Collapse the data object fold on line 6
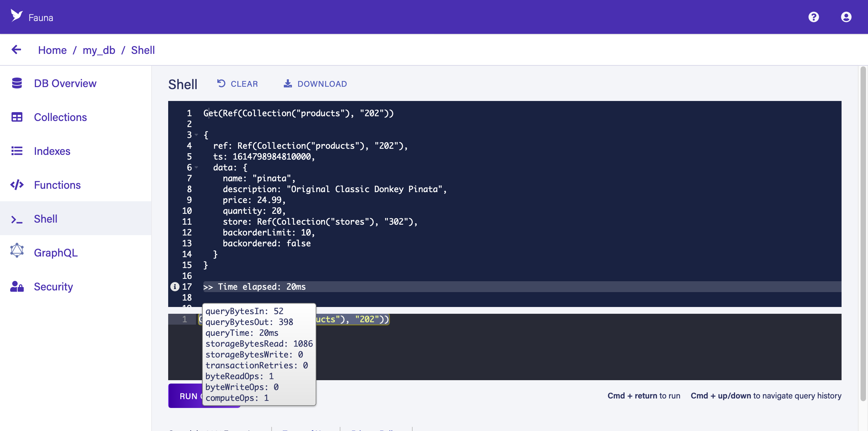 pyautogui.click(x=197, y=167)
